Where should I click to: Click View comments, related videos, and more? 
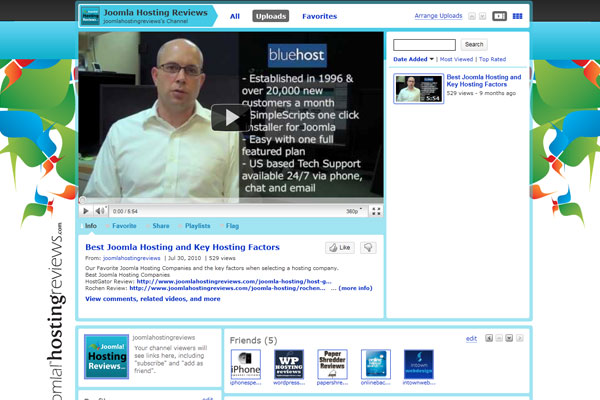tap(153, 299)
